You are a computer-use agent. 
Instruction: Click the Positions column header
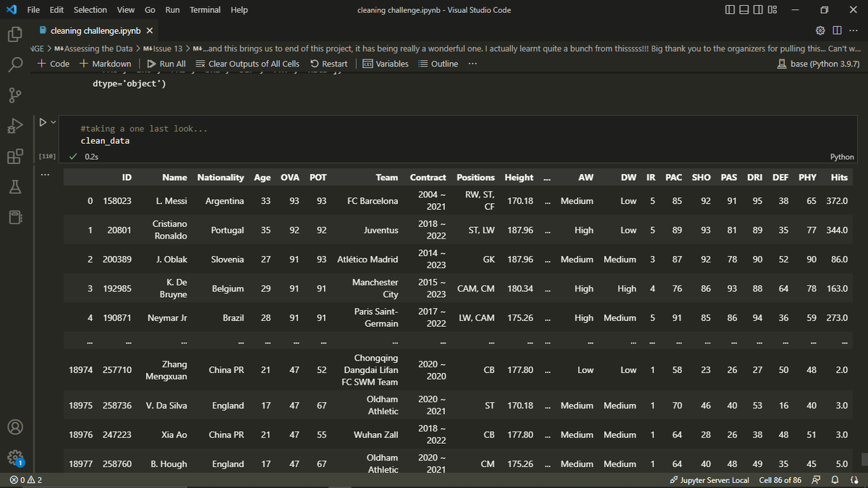point(475,177)
